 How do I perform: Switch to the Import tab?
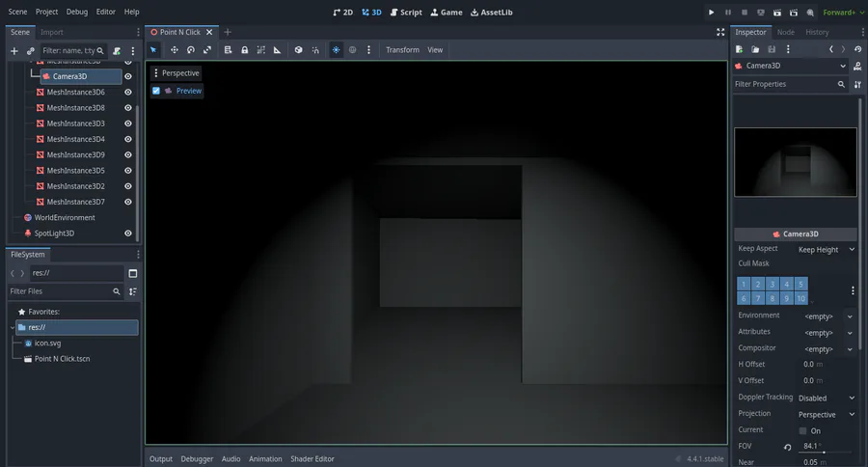click(x=52, y=32)
